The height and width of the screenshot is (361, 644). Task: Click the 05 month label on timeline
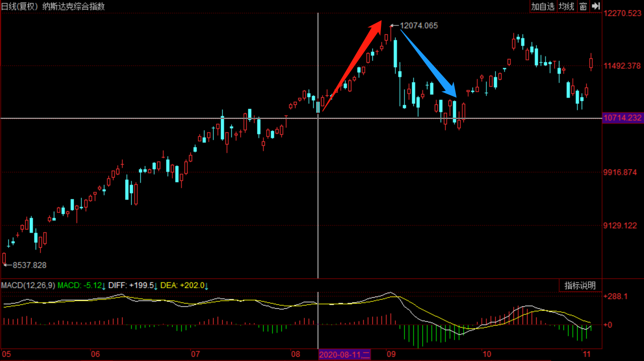pyautogui.click(x=6, y=354)
